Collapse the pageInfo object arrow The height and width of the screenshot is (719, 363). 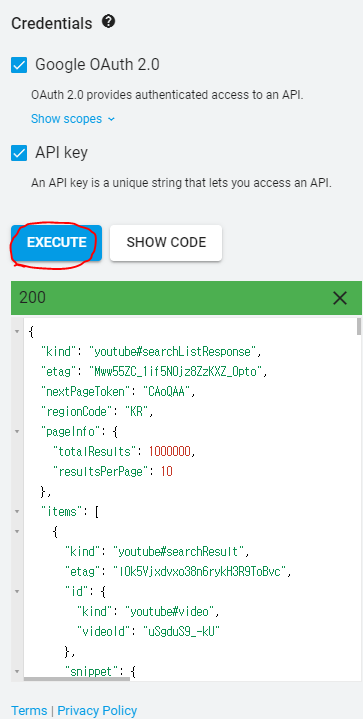point(17,431)
